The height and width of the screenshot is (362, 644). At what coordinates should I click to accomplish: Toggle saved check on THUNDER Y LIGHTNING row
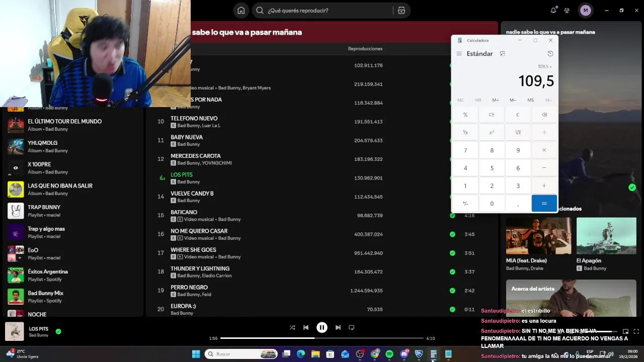(452, 271)
